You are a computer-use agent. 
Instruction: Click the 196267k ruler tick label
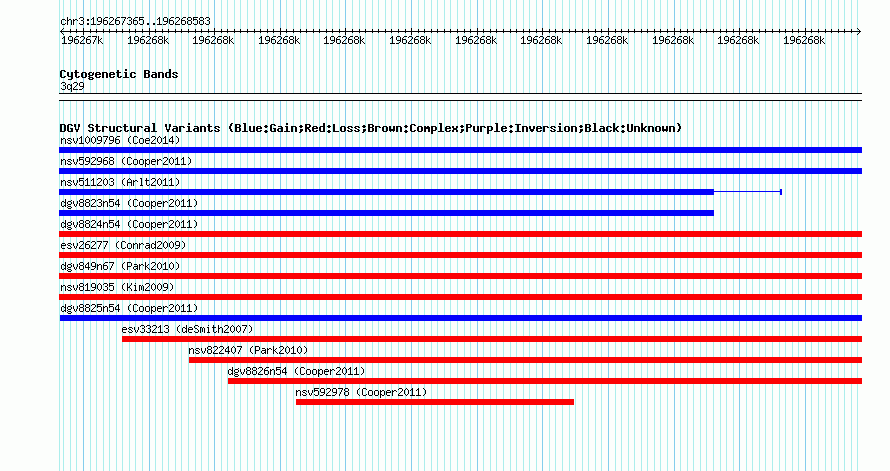(x=82, y=40)
